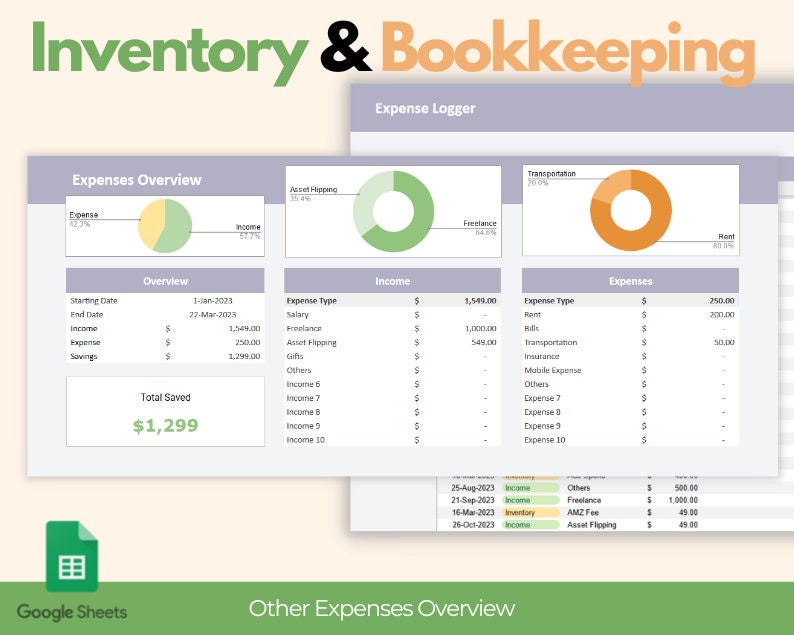Select the 250.00 total in Expenses table header row
Screen dimensions: 794x635
coord(722,300)
